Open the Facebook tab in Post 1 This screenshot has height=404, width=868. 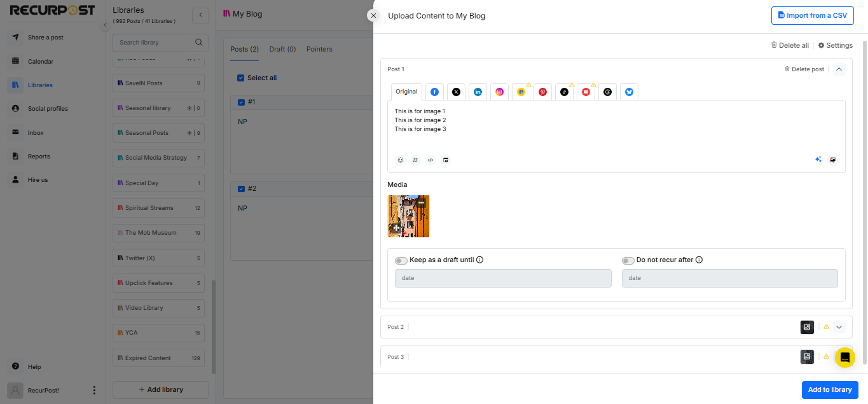point(434,92)
